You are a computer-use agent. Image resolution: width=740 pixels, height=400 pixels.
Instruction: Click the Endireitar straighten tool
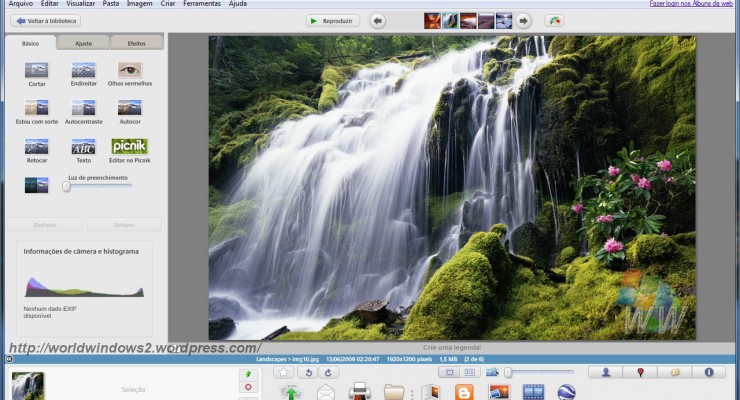click(x=83, y=71)
